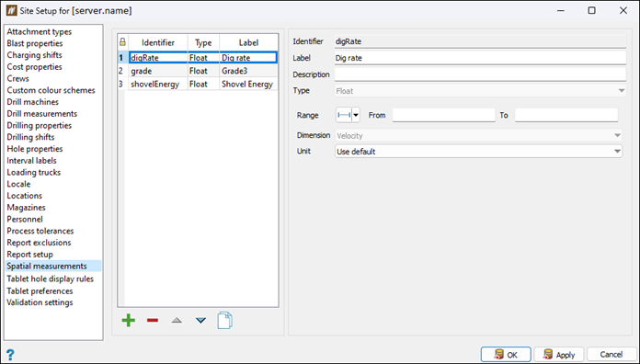Select Loading trucks in the list
Screen dimensions: 640x364
coord(34,173)
